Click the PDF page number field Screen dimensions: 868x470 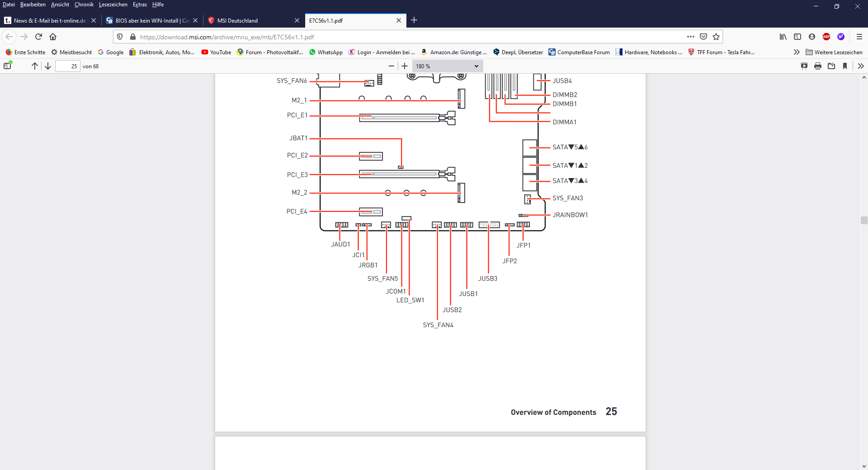point(68,66)
